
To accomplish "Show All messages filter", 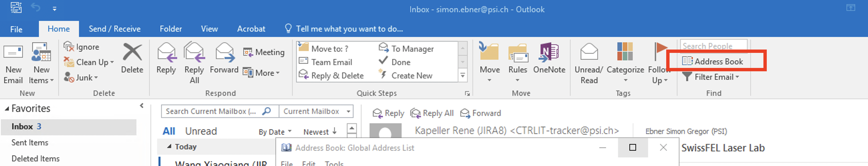I will [x=169, y=131].
